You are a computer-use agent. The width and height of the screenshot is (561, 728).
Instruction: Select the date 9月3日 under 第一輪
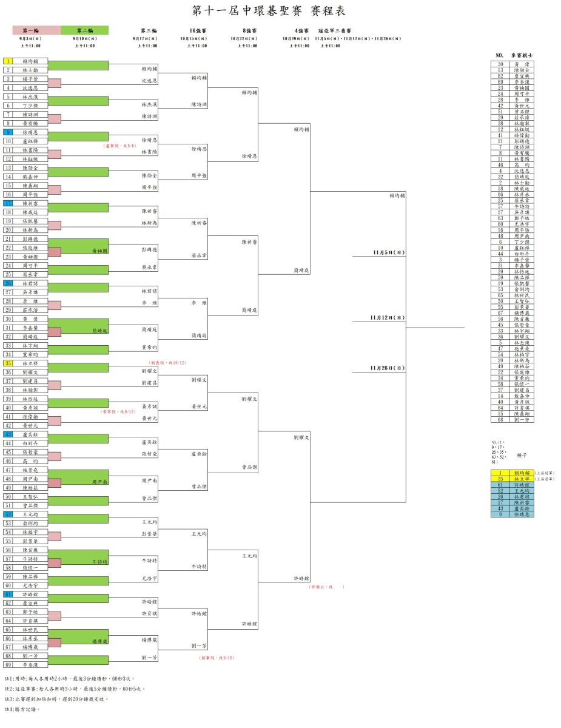pyautogui.click(x=30, y=38)
